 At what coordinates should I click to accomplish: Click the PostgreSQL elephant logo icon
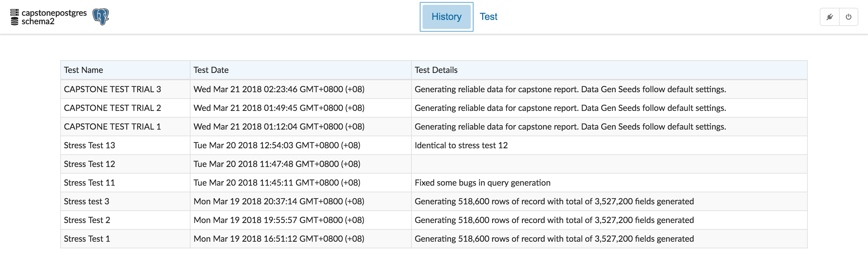click(101, 17)
